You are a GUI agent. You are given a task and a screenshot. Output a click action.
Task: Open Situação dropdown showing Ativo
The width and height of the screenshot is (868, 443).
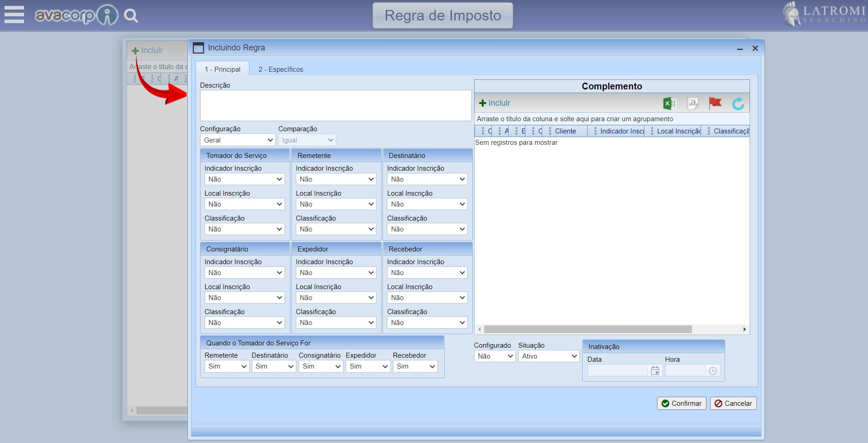[549, 356]
